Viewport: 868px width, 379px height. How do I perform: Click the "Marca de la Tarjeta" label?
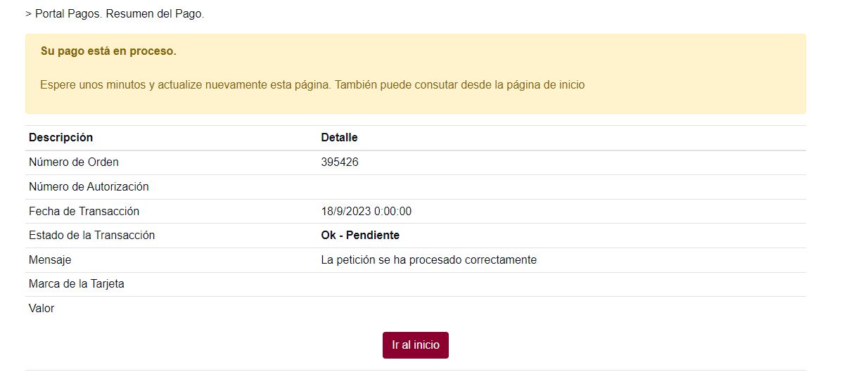point(77,284)
